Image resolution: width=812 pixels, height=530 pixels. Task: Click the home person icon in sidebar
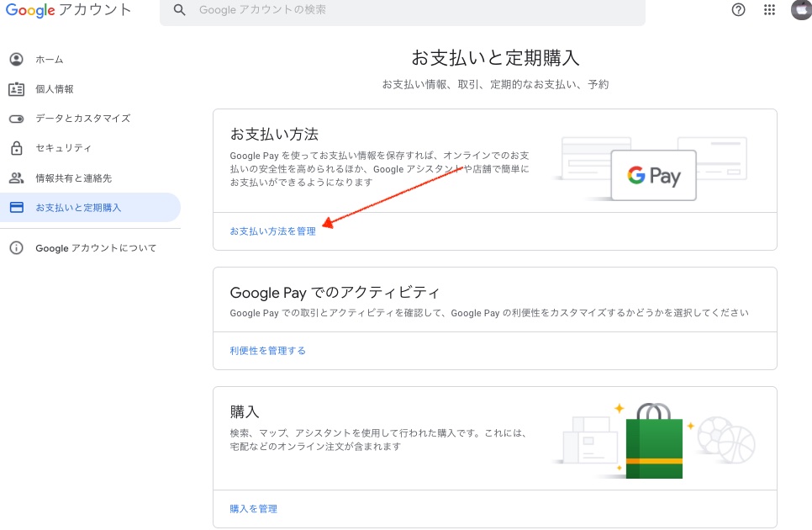click(x=17, y=59)
